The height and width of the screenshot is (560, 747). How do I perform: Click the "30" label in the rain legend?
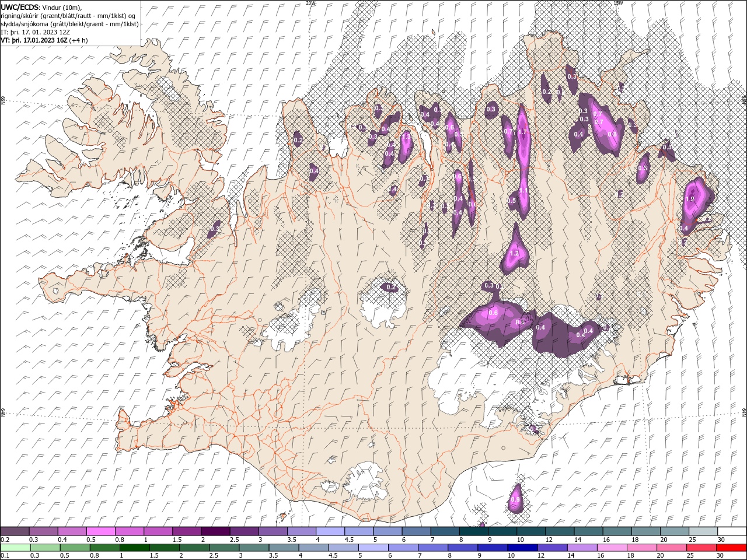point(721,555)
